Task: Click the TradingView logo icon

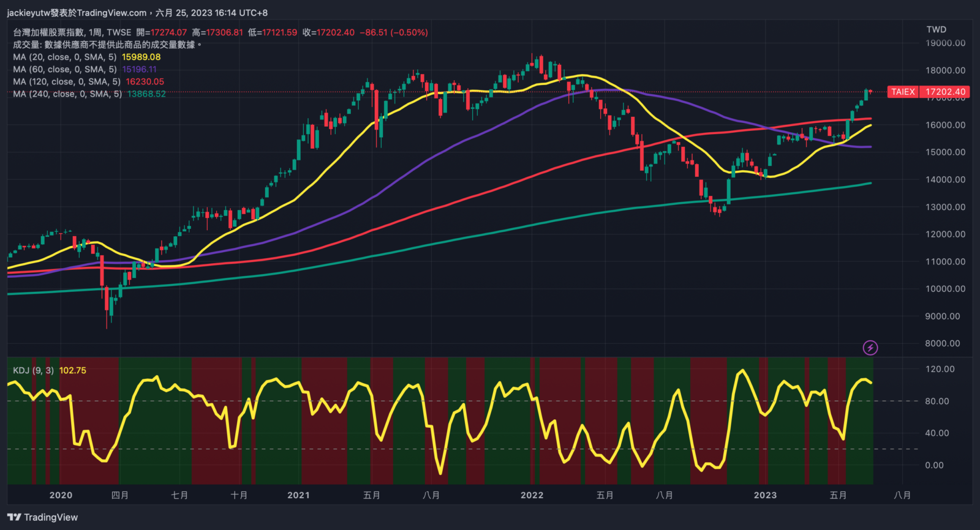Action: pos(14,517)
